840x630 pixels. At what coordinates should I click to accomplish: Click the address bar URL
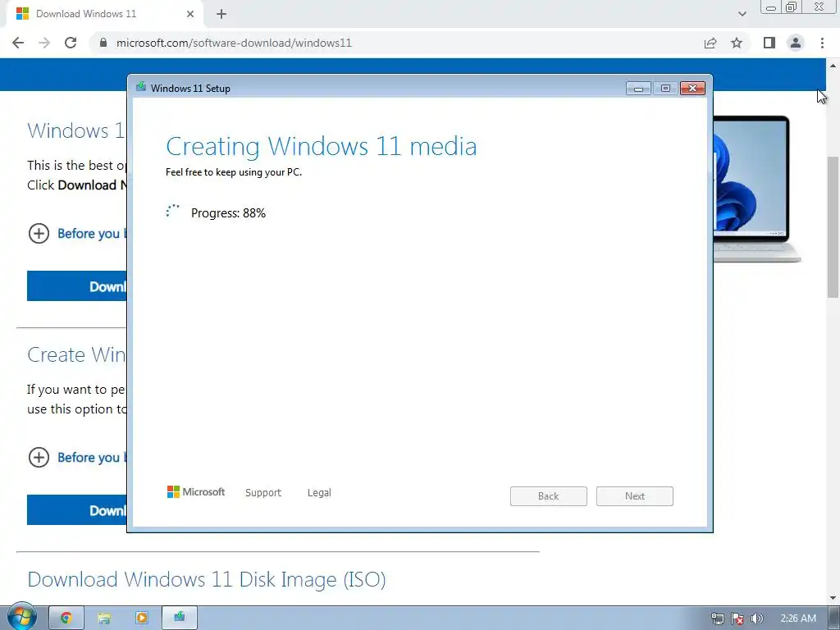(234, 43)
